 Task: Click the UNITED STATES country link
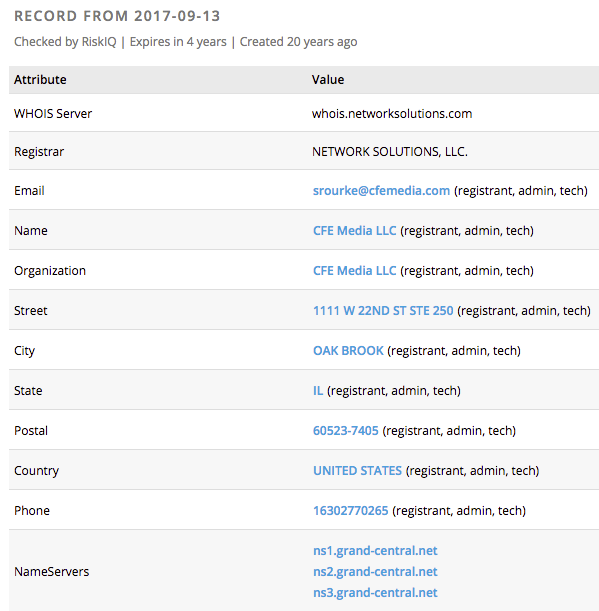(357, 471)
